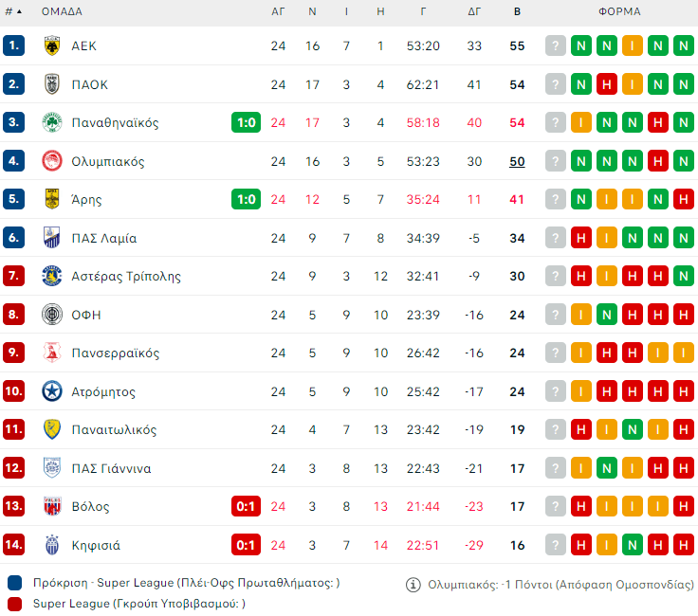Sort standings by the ΔΓ column header
Screen dimensions: 698x616
475,12
